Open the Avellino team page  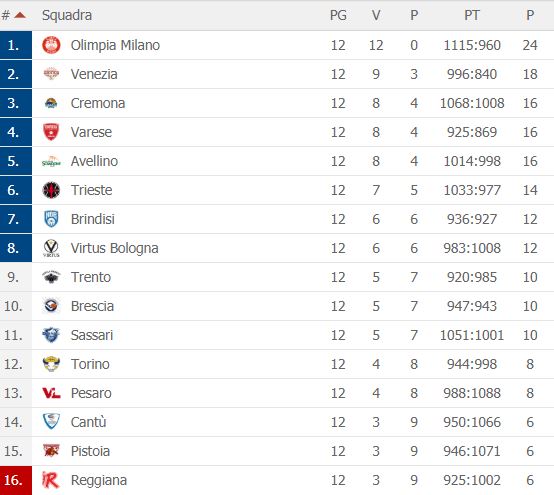[94, 161]
